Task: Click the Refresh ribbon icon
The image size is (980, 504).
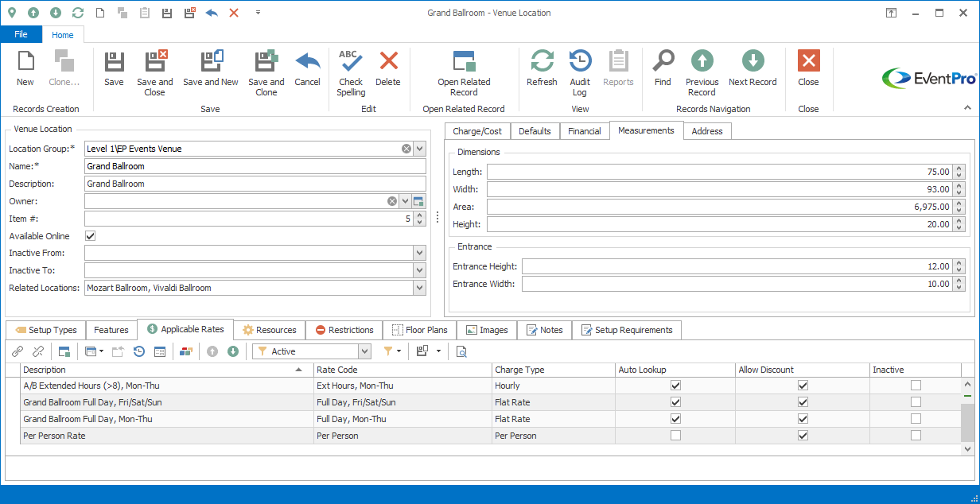Action: 542,62
